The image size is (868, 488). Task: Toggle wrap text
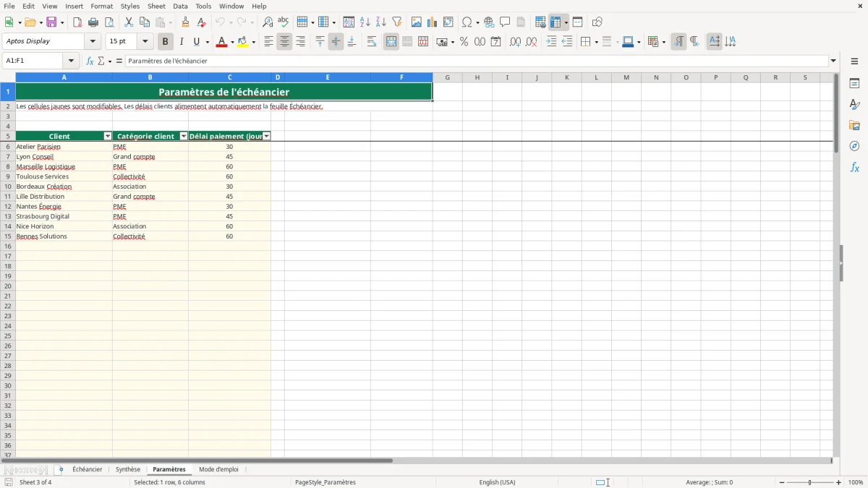(372, 42)
